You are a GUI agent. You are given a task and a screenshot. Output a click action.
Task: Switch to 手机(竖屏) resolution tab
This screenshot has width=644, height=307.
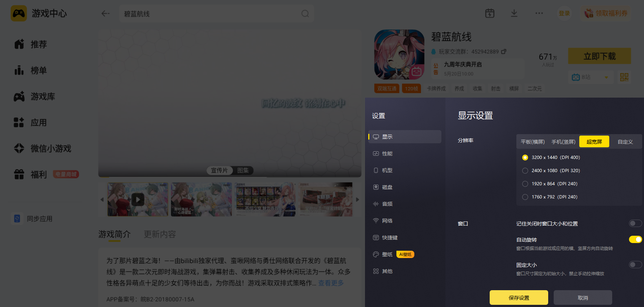pyautogui.click(x=563, y=142)
